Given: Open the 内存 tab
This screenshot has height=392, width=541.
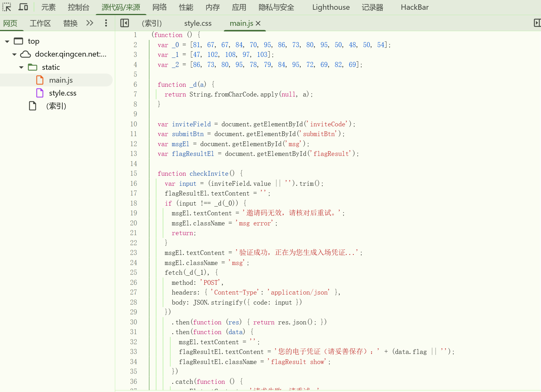Looking at the screenshot, I should point(212,7).
